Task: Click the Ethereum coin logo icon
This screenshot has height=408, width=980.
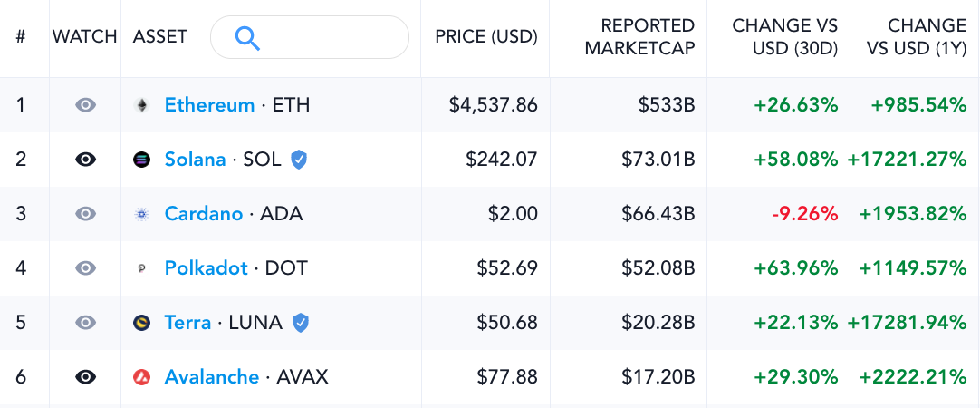Action: tap(142, 105)
